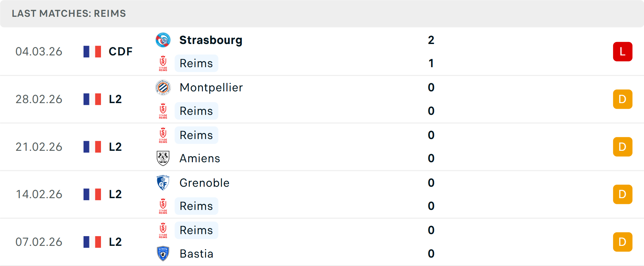The image size is (644, 266).
Task: Click the Bastia club crest icon
Action: click(163, 254)
